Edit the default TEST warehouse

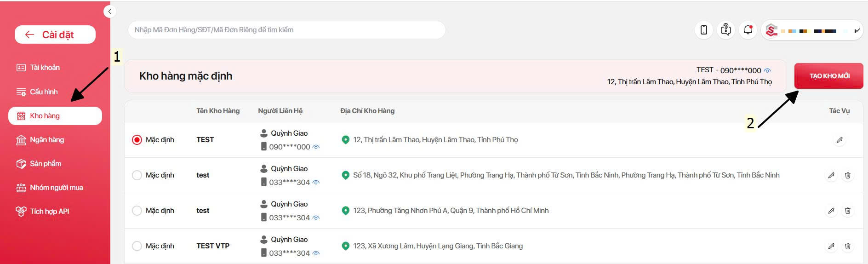click(839, 140)
